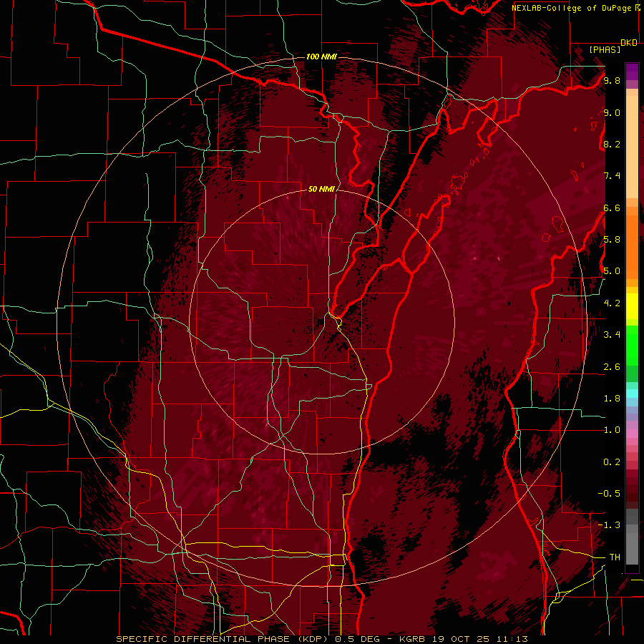Click "0.5 DEG" in the bottom caption

[357, 639]
